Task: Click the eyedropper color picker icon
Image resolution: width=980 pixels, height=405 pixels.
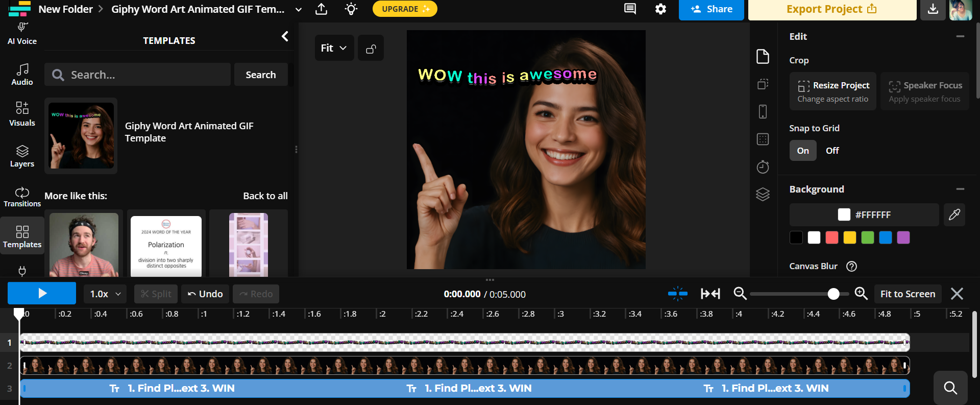Action: [954, 215]
